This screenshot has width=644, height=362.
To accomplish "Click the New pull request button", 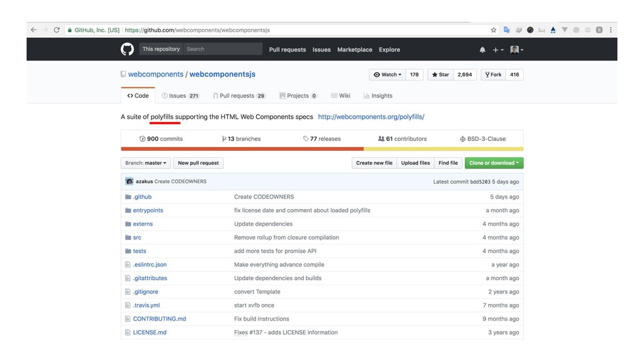I will coord(198,163).
